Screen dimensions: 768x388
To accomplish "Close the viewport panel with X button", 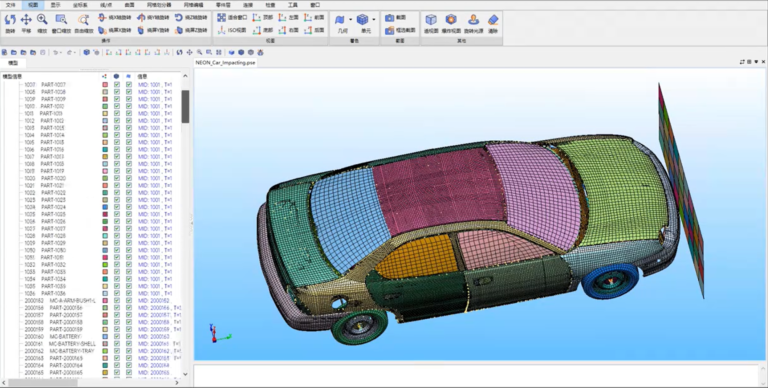I will pyautogui.click(x=763, y=62).
